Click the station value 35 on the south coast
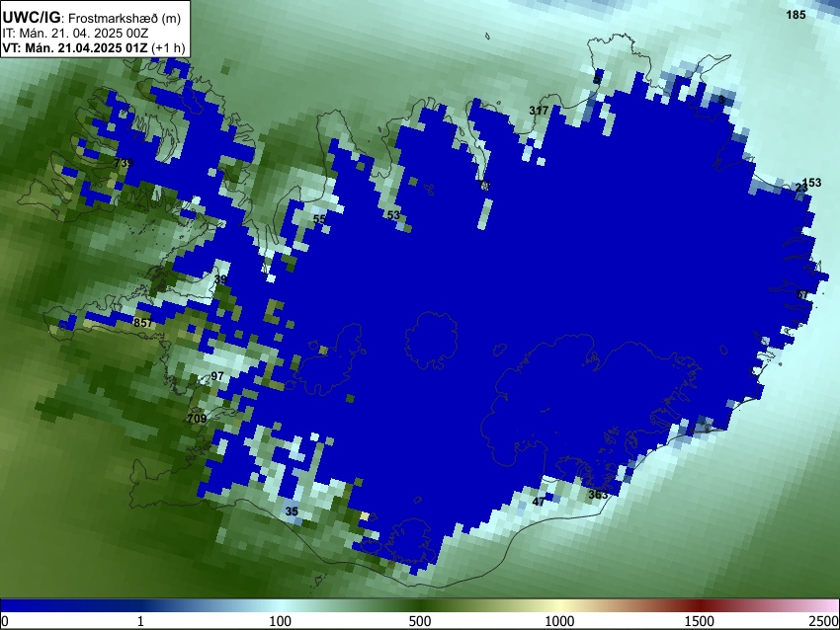840x630 pixels. [x=292, y=512]
